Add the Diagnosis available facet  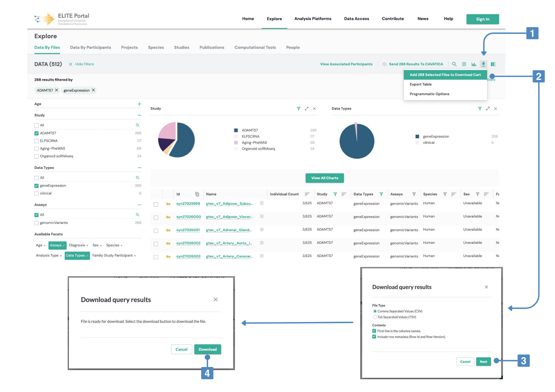(x=79, y=245)
